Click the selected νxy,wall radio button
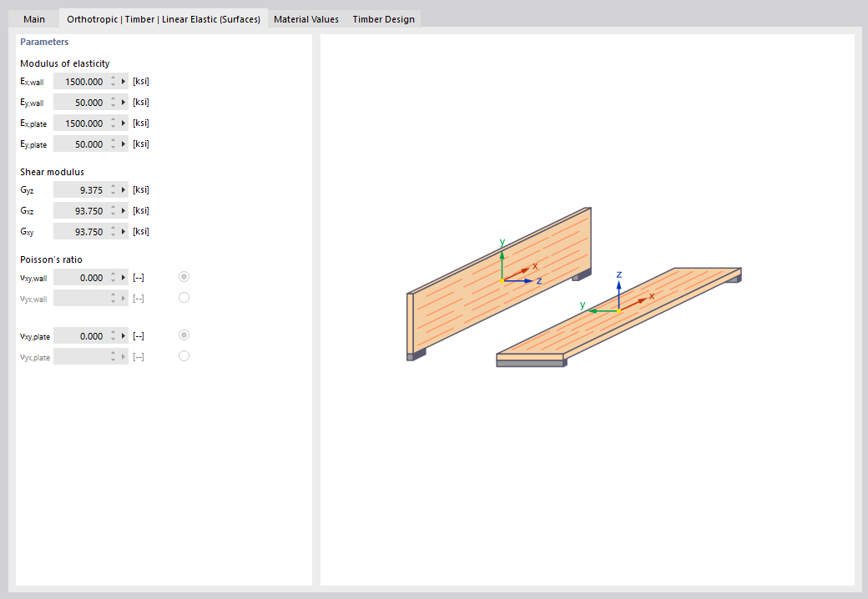 point(184,276)
